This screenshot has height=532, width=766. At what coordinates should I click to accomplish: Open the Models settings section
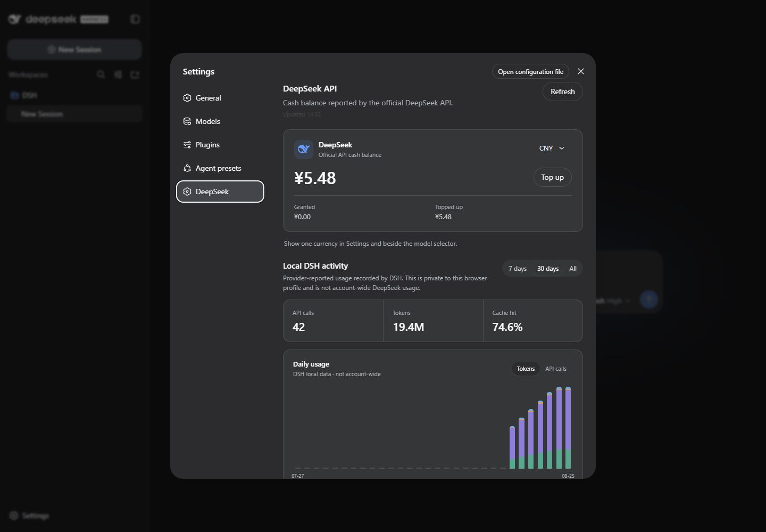pos(220,121)
